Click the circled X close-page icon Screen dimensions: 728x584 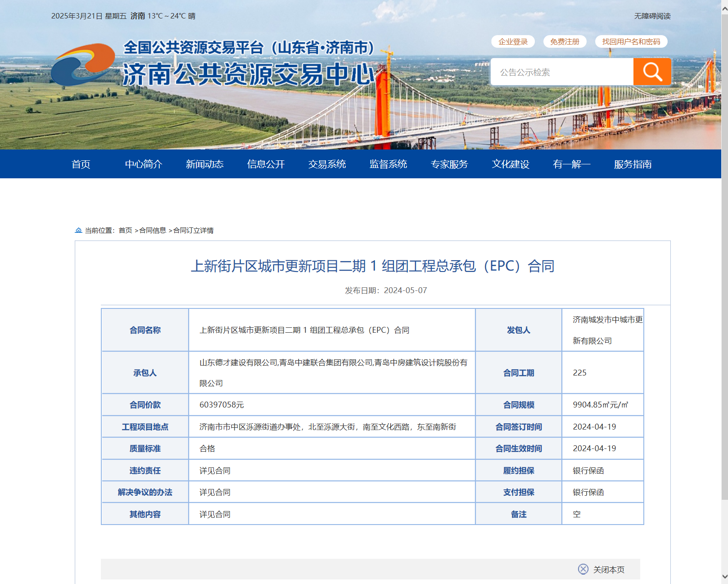583,569
